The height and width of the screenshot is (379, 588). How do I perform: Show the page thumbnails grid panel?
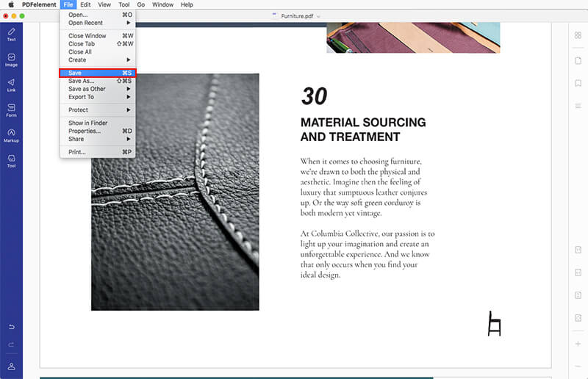[x=578, y=35]
